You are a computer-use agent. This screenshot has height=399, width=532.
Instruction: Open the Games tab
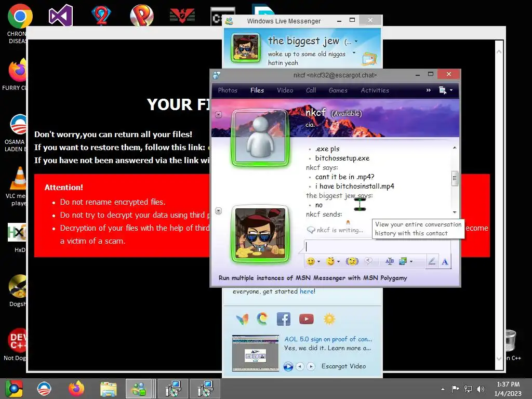pyautogui.click(x=338, y=90)
